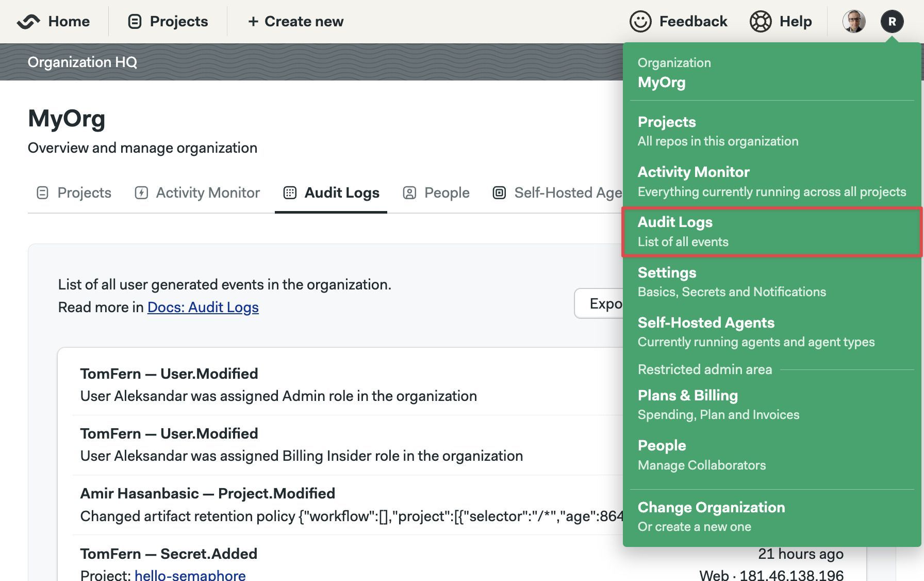The height and width of the screenshot is (581, 924).
Task: Open Plans & Billing in the dropdown menu
Action: (x=772, y=405)
